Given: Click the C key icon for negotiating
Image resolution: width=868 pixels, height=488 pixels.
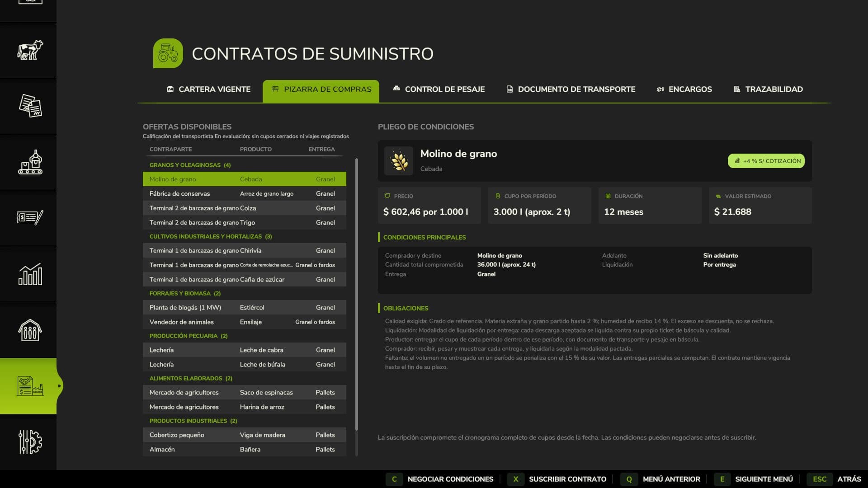Looking at the screenshot, I should tap(394, 479).
